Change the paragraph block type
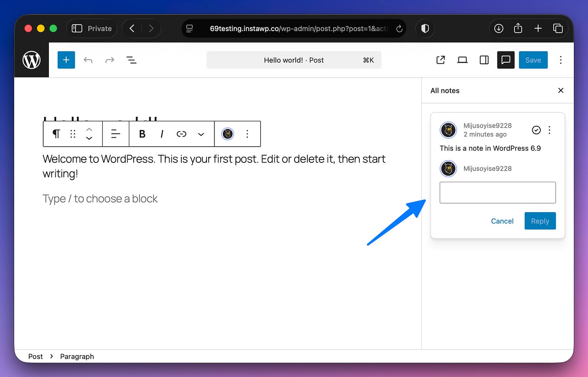Image resolution: width=588 pixels, height=377 pixels. [56, 134]
